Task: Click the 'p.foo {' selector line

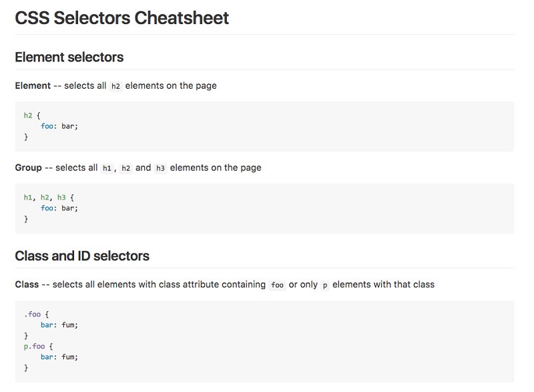Action: click(39, 347)
